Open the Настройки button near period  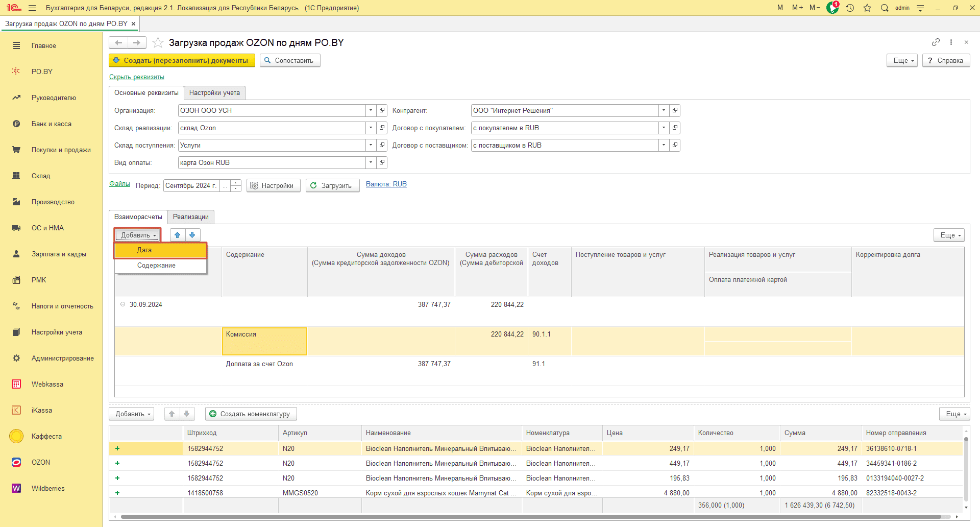point(274,185)
